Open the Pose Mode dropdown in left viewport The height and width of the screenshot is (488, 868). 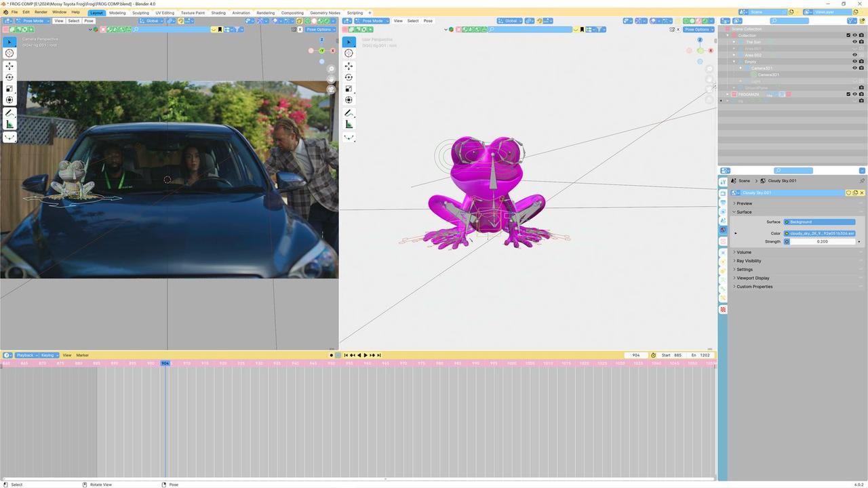coord(31,21)
